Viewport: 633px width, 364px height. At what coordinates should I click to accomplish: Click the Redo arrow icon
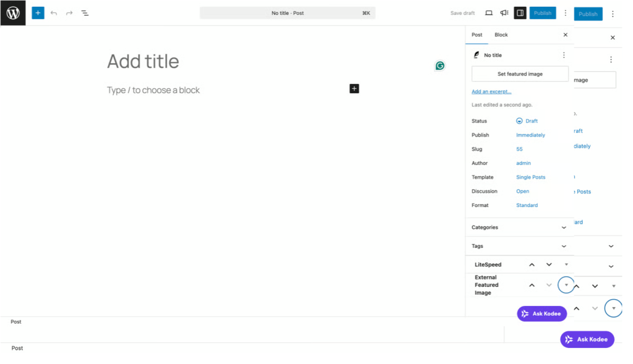[69, 13]
